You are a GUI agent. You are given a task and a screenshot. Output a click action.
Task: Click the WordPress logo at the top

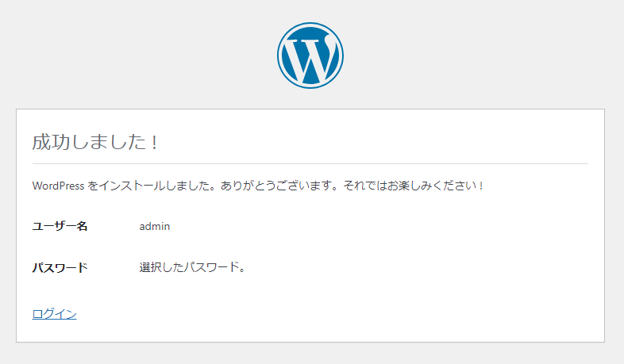coord(310,55)
